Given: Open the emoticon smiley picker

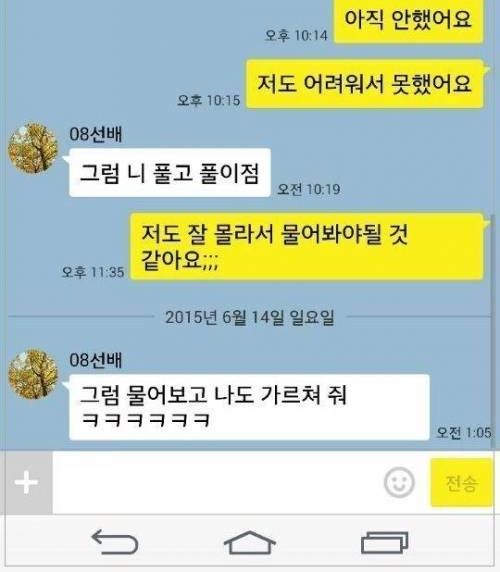Looking at the screenshot, I should click(399, 482).
